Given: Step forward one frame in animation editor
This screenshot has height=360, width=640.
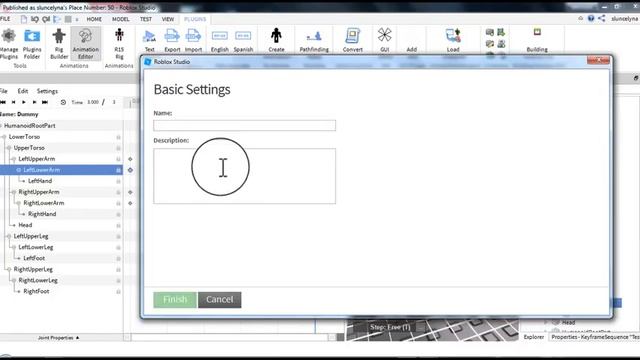Looking at the screenshot, I should tap(34, 102).
